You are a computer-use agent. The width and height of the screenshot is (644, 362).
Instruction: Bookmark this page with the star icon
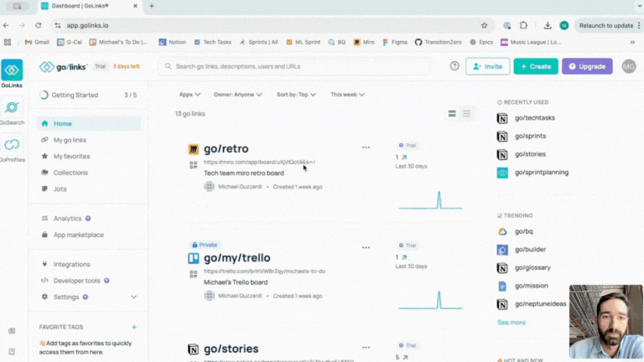tap(484, 25)
